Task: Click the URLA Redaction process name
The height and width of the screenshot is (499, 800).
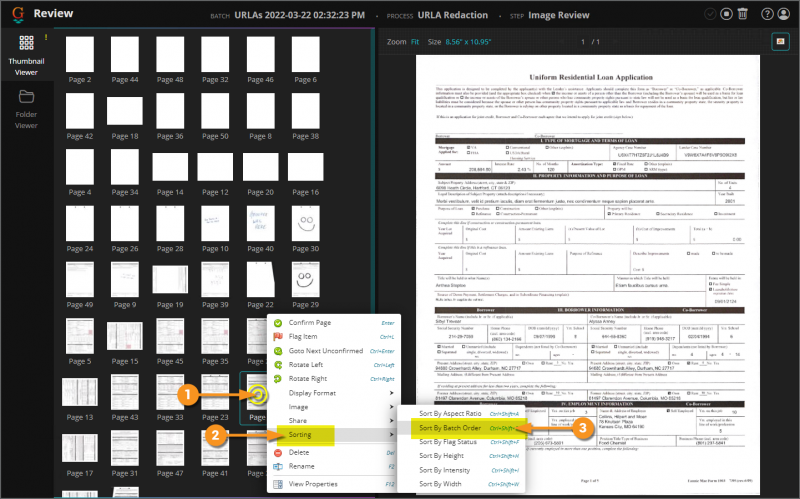Action: coord(453,15)
